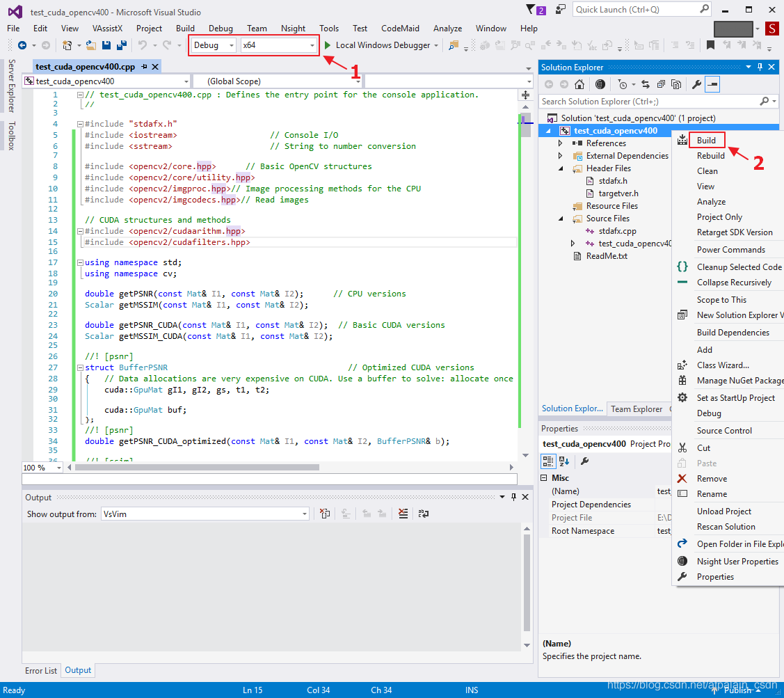
Task: Start debugging with the green play icon
Action: click(328, 45)
